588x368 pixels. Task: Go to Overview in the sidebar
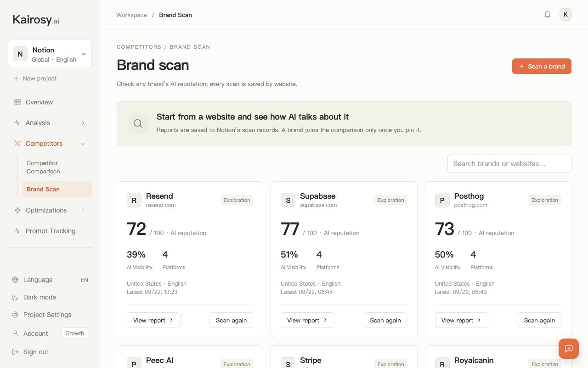click(x=50, y=102)
